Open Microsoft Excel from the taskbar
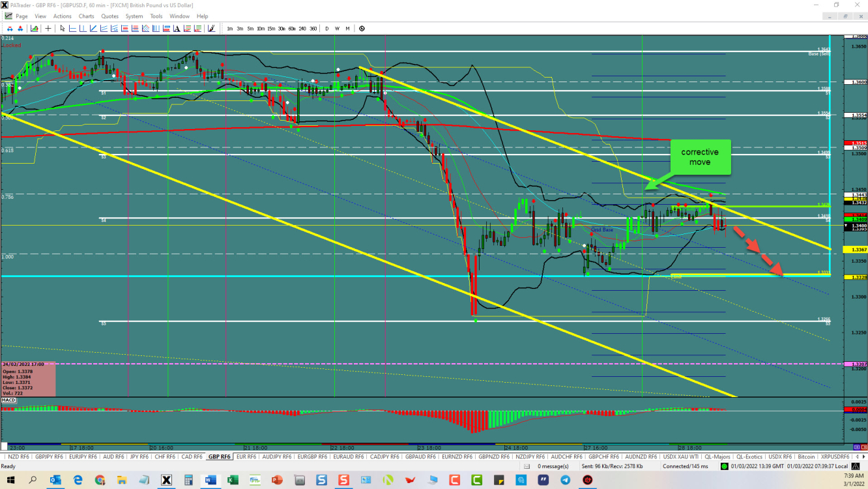Screen dimensions: 868x489 click(233, 480)
